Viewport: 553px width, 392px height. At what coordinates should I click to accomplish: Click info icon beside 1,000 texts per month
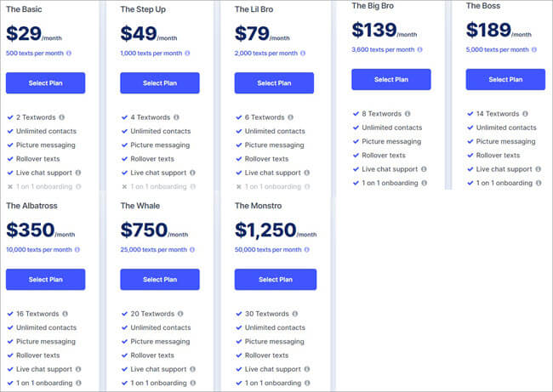coord(185,53)
